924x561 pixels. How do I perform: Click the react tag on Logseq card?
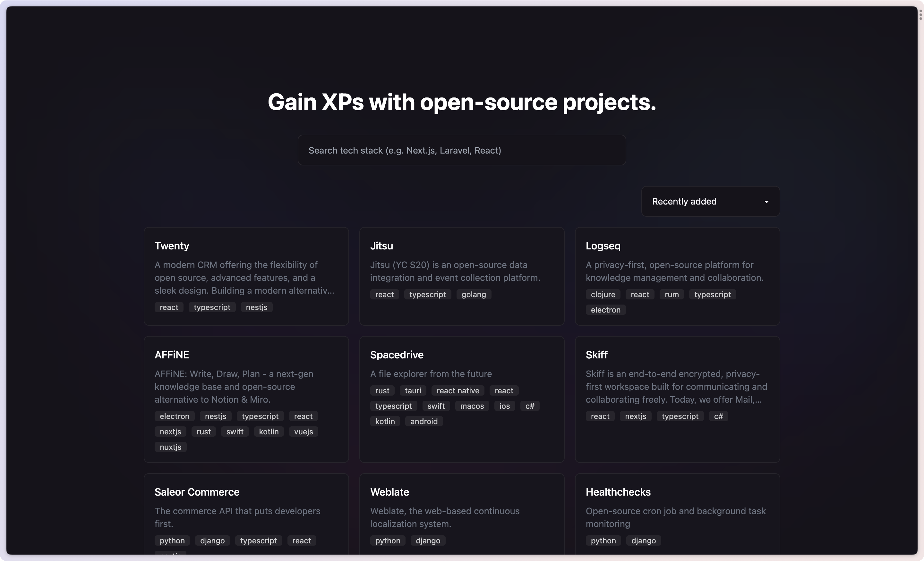640,295
